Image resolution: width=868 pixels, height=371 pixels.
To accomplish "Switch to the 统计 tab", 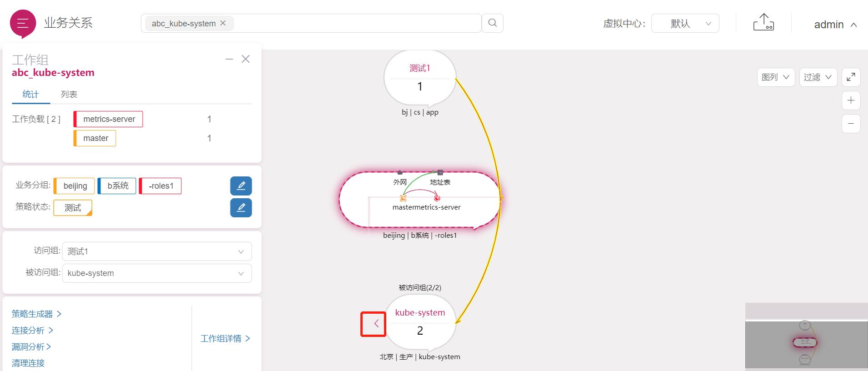I will tap(30, 95).
